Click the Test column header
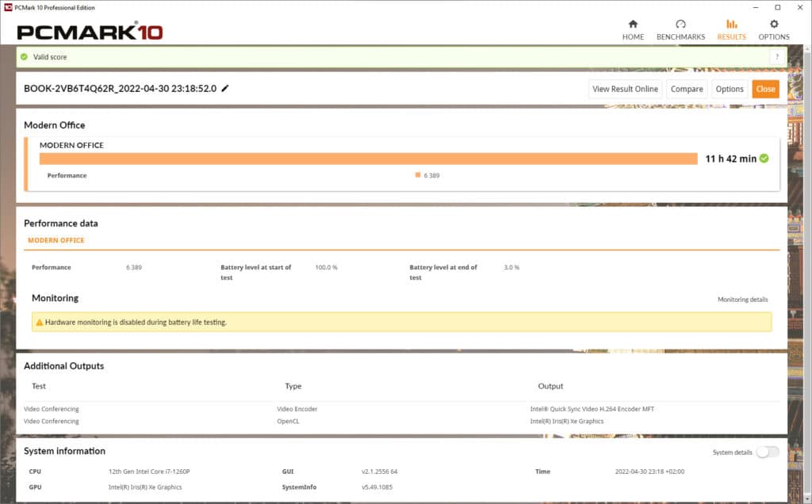 (39, 386)
